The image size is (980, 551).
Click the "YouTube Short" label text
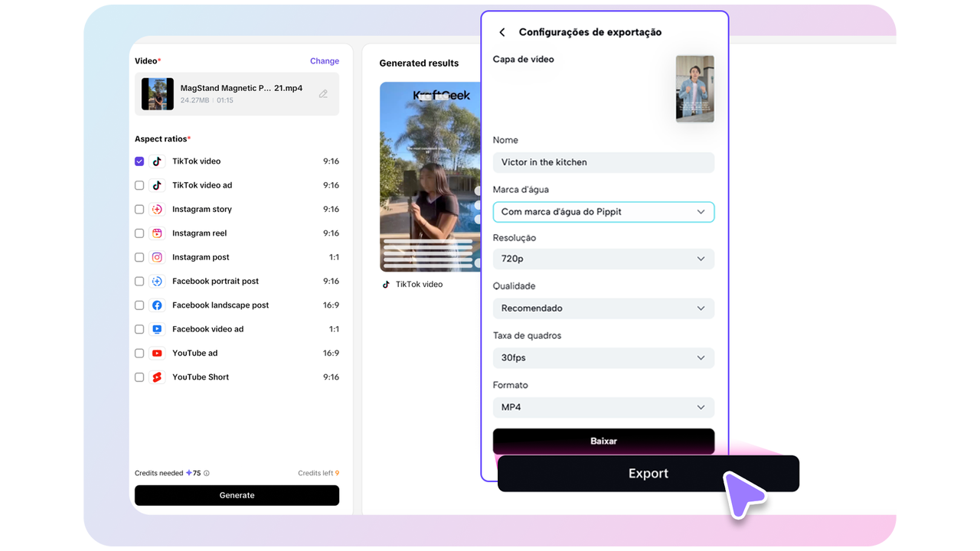(201, 377)
